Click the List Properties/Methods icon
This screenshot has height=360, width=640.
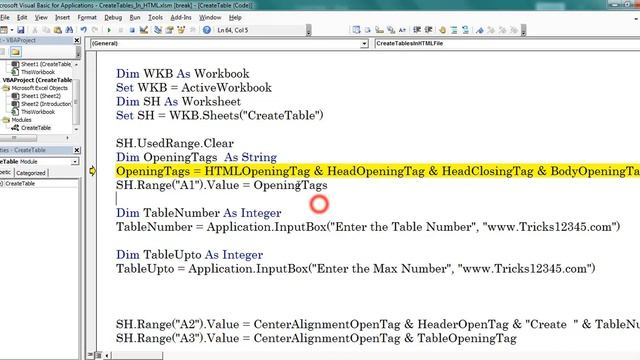(356, 30)
